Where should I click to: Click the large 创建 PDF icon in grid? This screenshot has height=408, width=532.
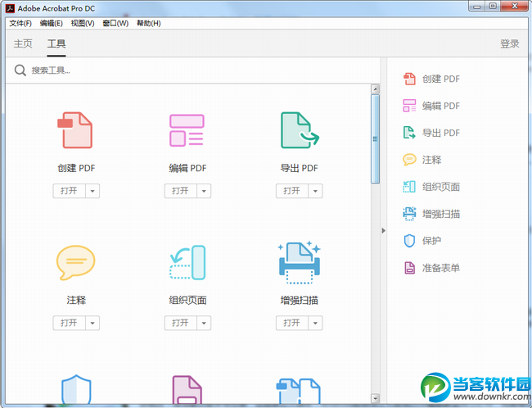click(75, 130)
